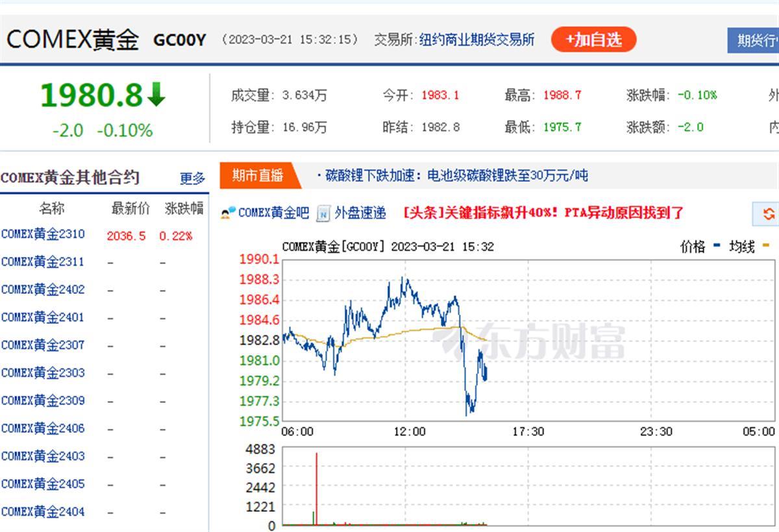The height and width of the screenshot is (532, 779).
Task: Select COMEX黄金2402 contract
Action: [43, 289]
